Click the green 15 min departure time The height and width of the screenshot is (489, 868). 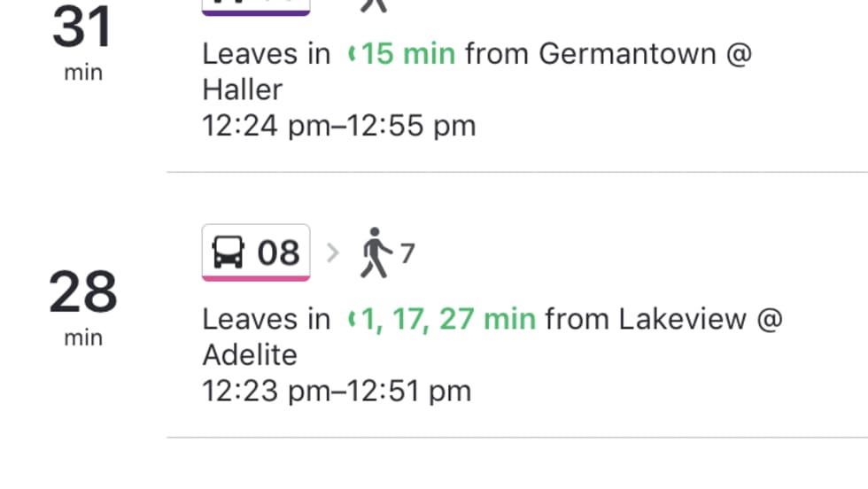[408, 54]
